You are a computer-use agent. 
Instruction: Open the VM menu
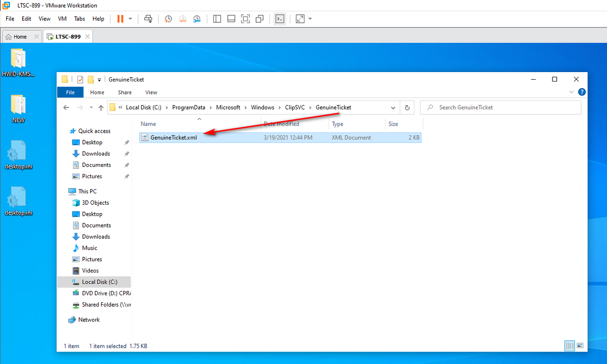coord(62,18)
